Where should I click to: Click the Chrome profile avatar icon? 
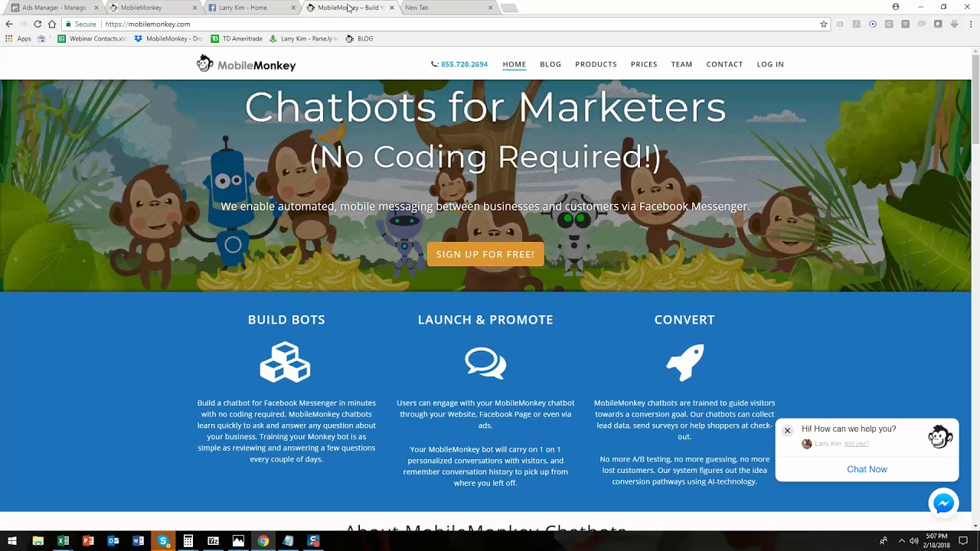tap(896, 7)
